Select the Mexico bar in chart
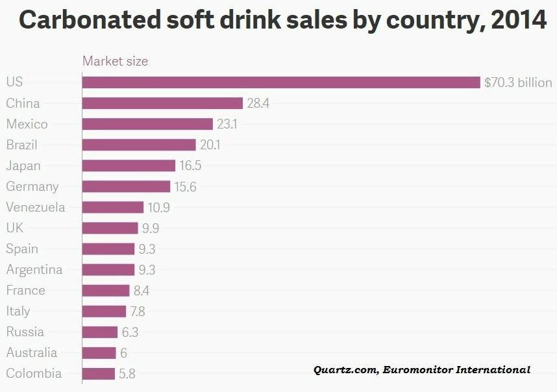This screenshot has width=557, height=392. [147, 124]
